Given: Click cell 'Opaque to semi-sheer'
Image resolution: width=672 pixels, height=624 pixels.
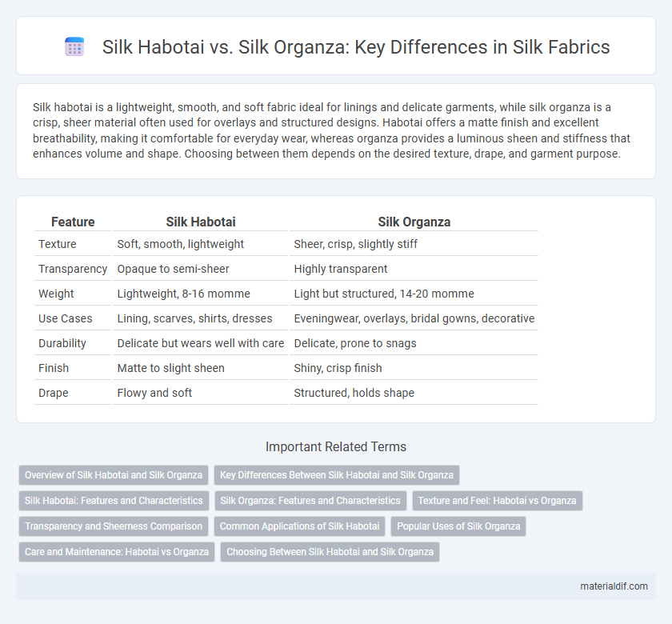Looking at the screenshot, I should [x=201, y=269].
